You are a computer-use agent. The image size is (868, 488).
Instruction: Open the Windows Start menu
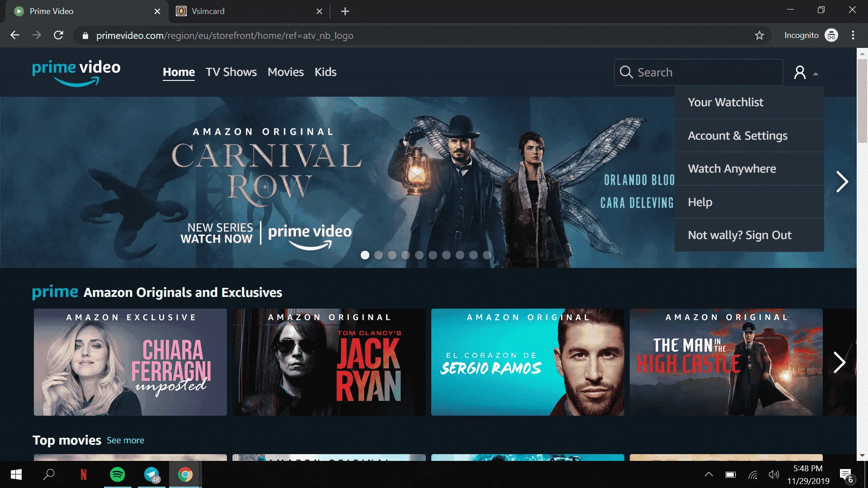16,474
